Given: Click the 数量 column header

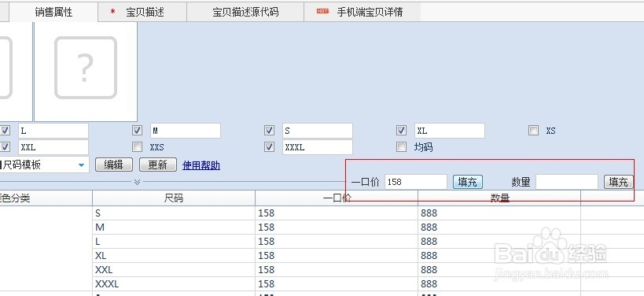Looking at the screenshot, I should [x=499, y=198].
